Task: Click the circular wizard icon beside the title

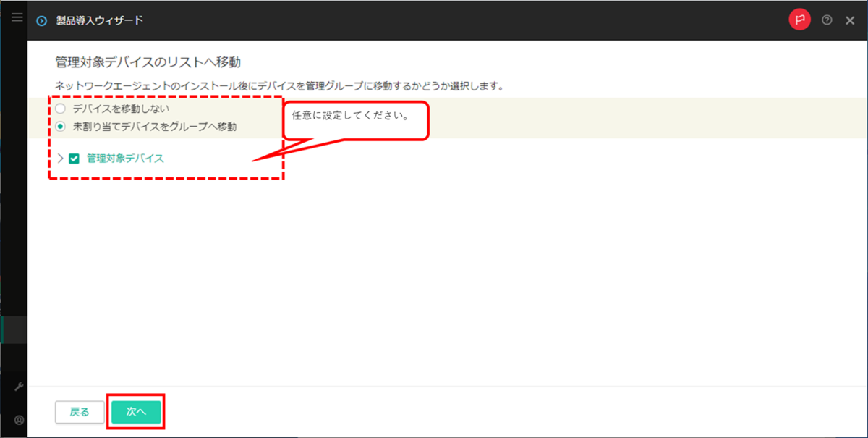Action: coord(41,20)
